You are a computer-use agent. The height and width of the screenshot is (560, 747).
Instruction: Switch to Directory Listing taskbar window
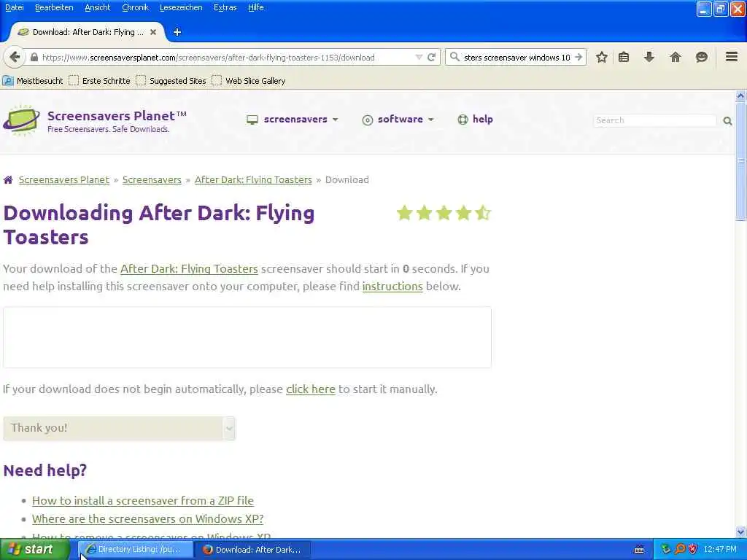click(x=135, y=550)
